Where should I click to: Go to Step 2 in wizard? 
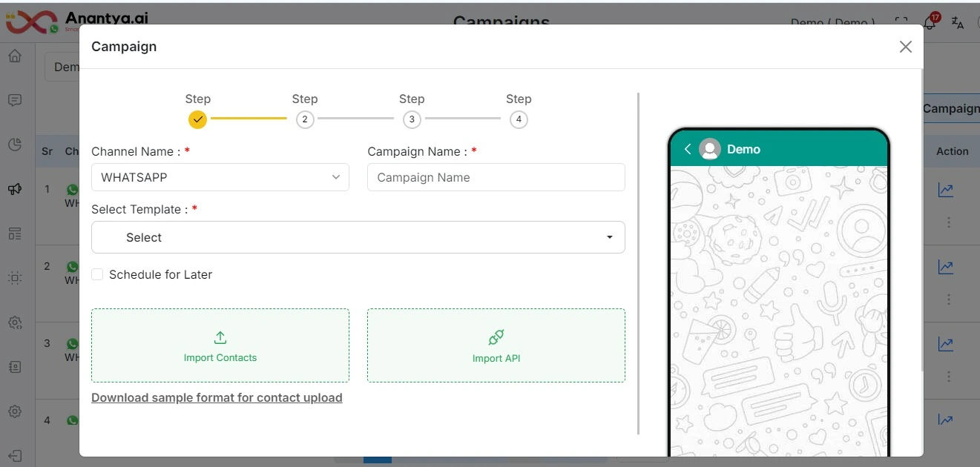coord(304,119)
